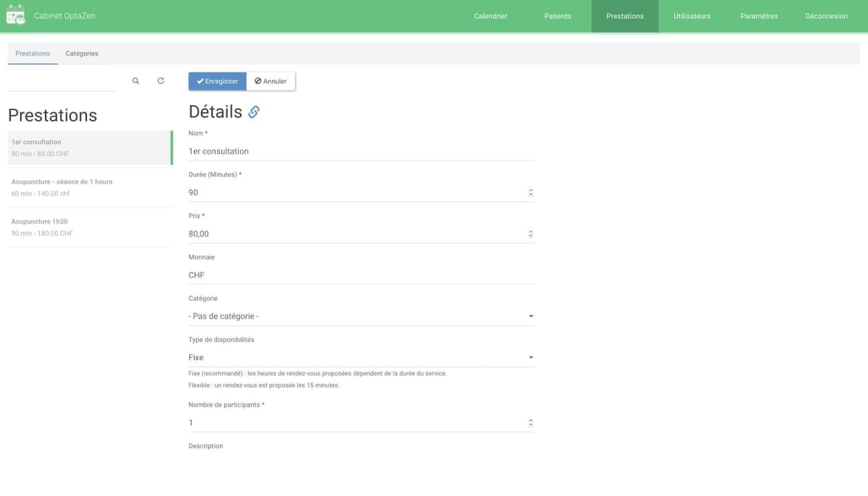Click Déconnexion to log out

826,15
